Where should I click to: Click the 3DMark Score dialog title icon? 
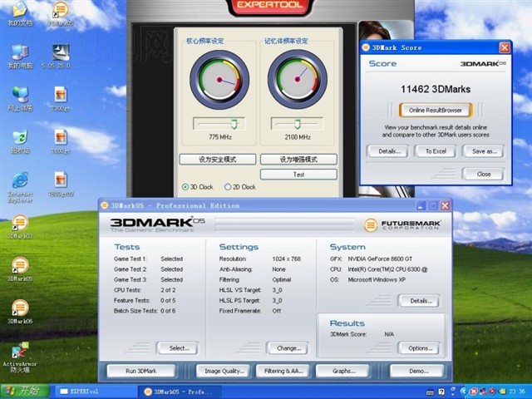pos(366,47)
